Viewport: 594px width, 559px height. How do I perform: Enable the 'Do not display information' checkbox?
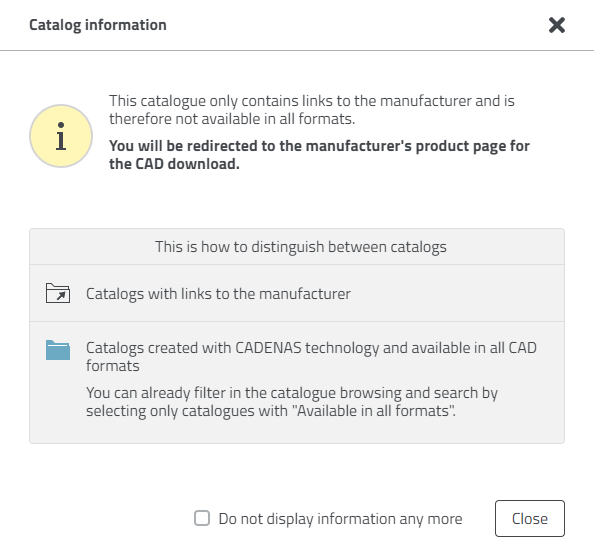pyautogui.click(x=202, y=518)
